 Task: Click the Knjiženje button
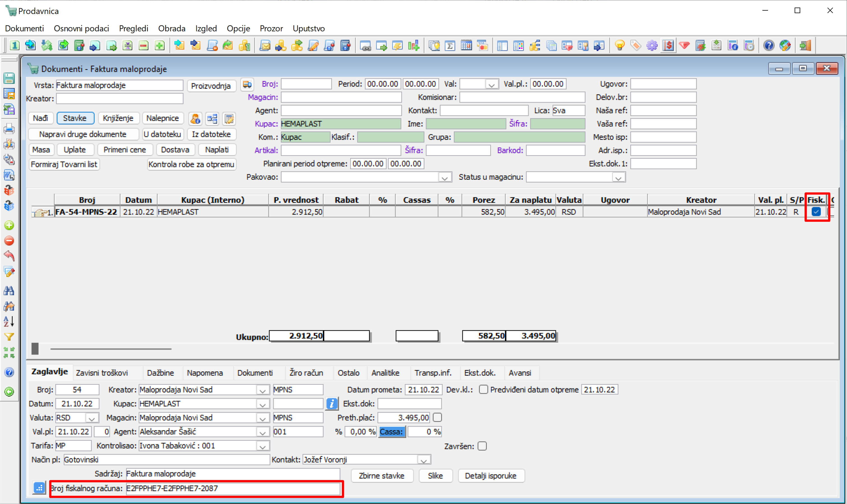click(118, 118)
